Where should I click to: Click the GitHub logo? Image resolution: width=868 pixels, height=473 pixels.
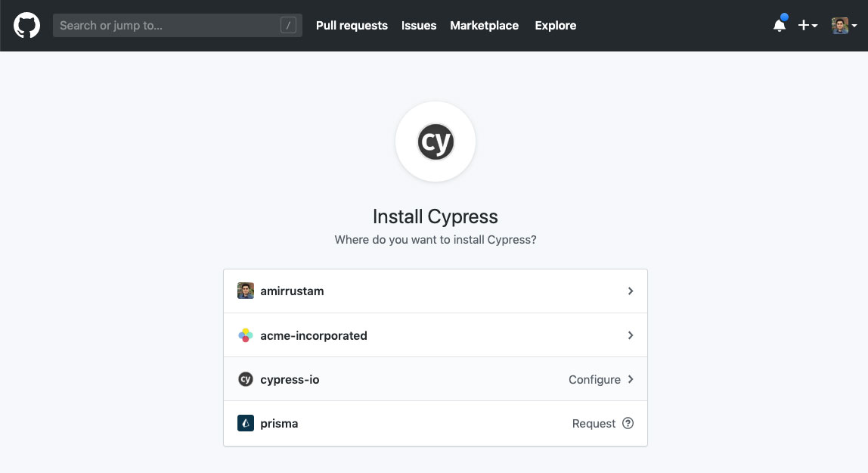coord(26,25)
